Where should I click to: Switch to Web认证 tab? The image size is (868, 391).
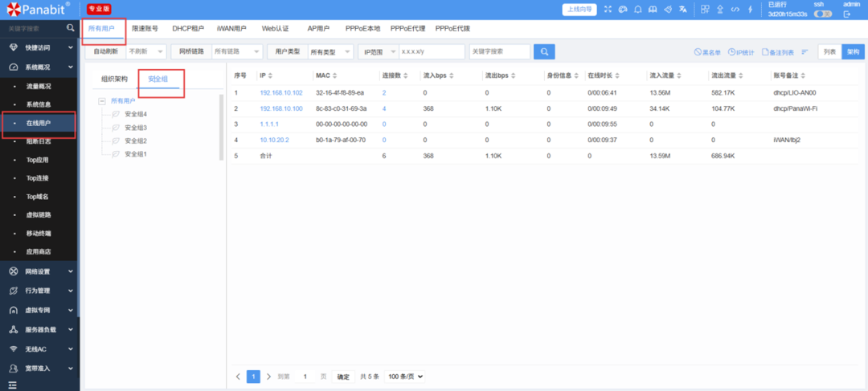coord(275,28)
